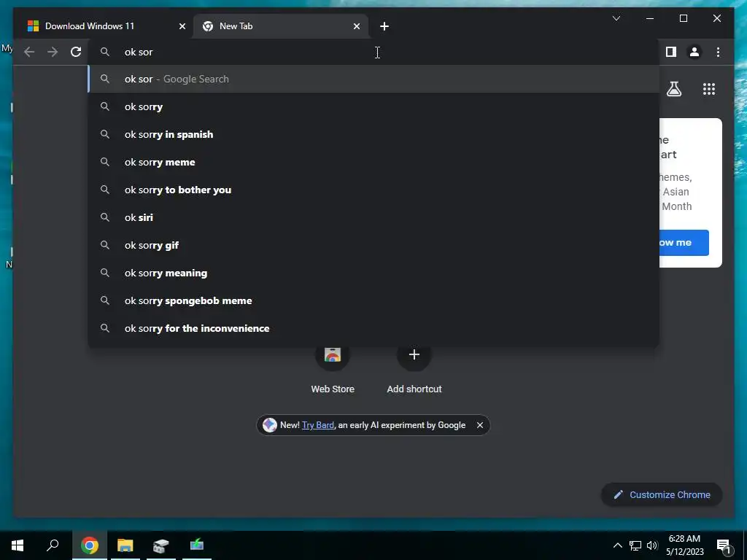Click the Customize Chrome button

(x=662, y=495)
